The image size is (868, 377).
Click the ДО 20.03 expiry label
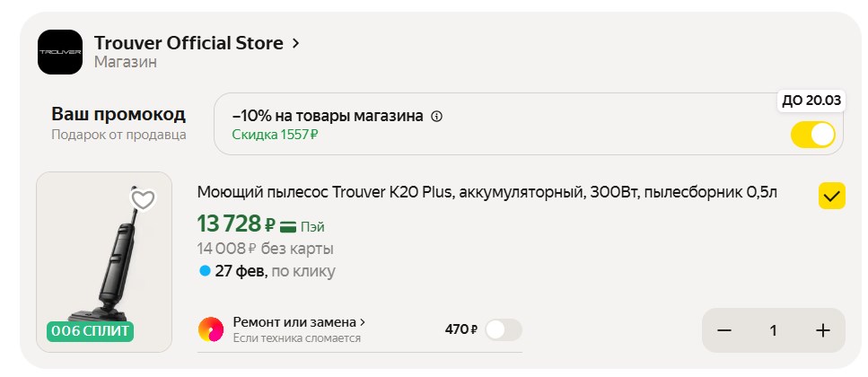point(811,101)
